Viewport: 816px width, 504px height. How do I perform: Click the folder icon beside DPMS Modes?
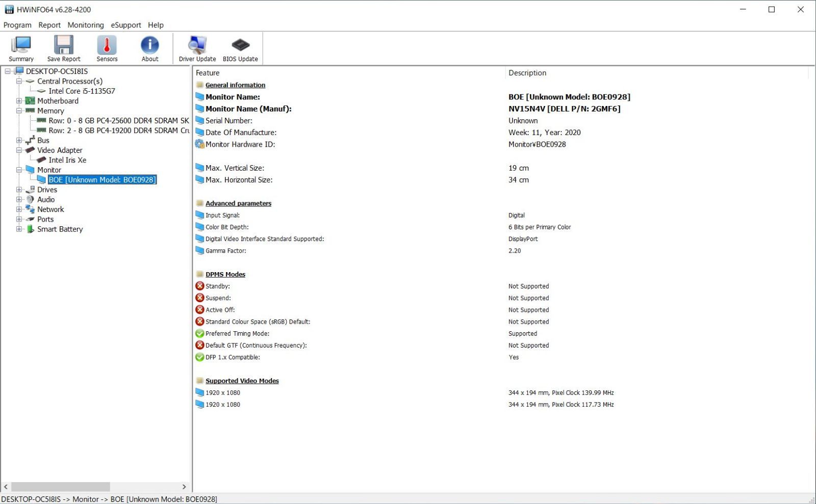click(200, 274)
